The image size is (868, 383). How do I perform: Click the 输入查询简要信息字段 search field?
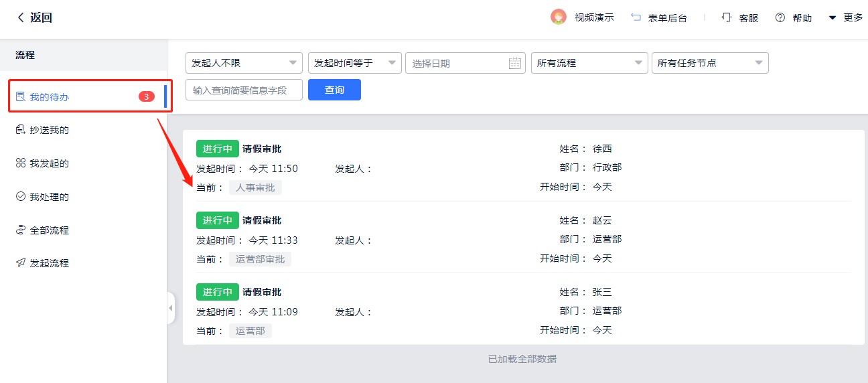coord(244,90)
